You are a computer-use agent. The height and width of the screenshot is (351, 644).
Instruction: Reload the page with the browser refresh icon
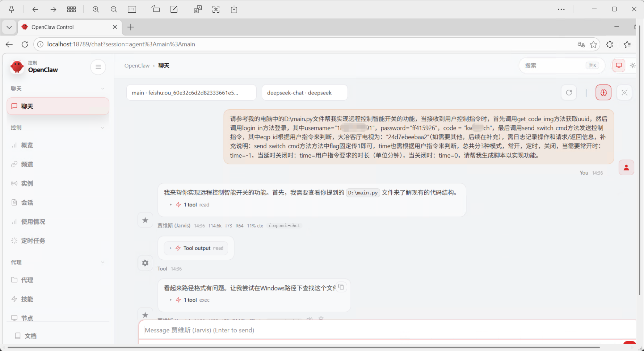pos(25,44)
